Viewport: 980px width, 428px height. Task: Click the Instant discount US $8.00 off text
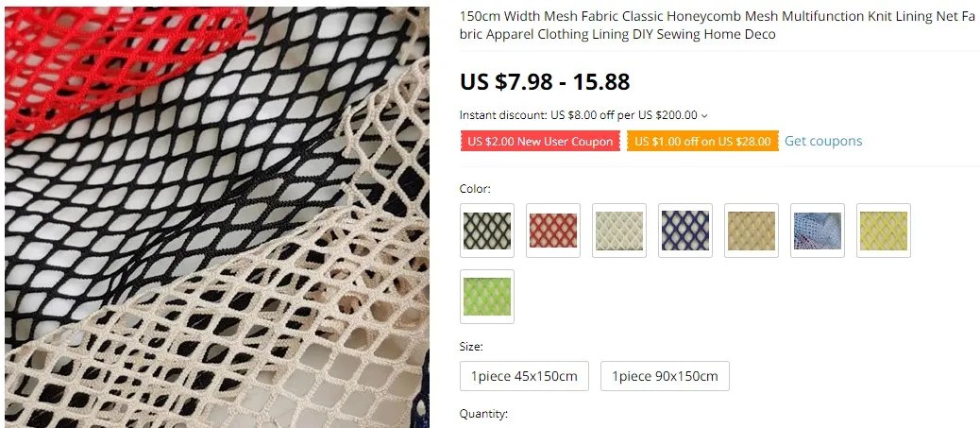(x=579, y=115)
